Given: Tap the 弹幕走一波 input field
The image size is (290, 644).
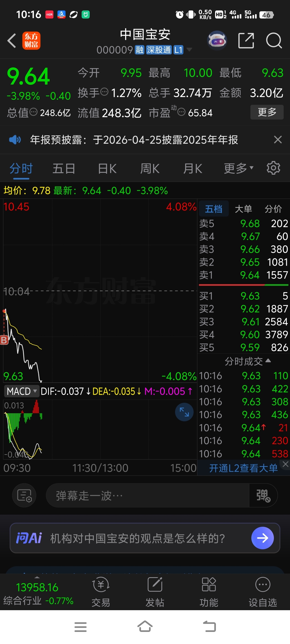Looking at the screenshot, I should tap(148, 495).
